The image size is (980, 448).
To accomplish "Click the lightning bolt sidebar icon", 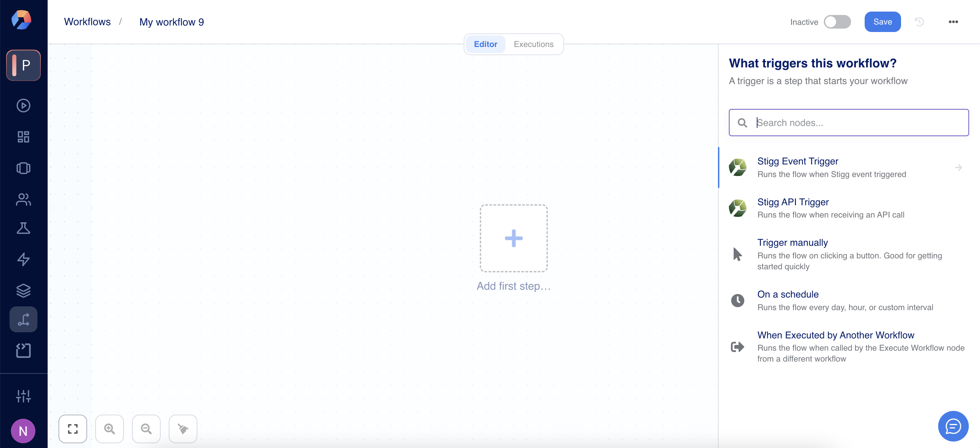I will tap(23, 259).
